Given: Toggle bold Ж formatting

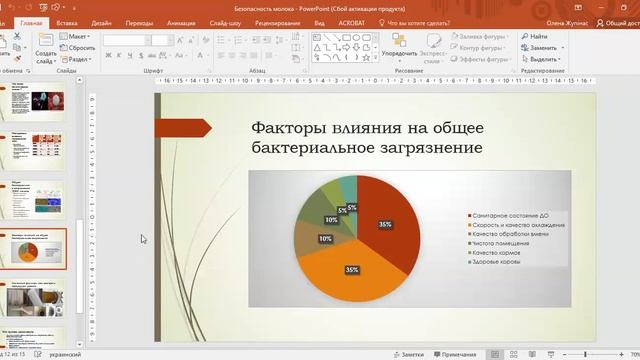Looking at the screenshot, I should pyautogui.click(x=109, y=55).
